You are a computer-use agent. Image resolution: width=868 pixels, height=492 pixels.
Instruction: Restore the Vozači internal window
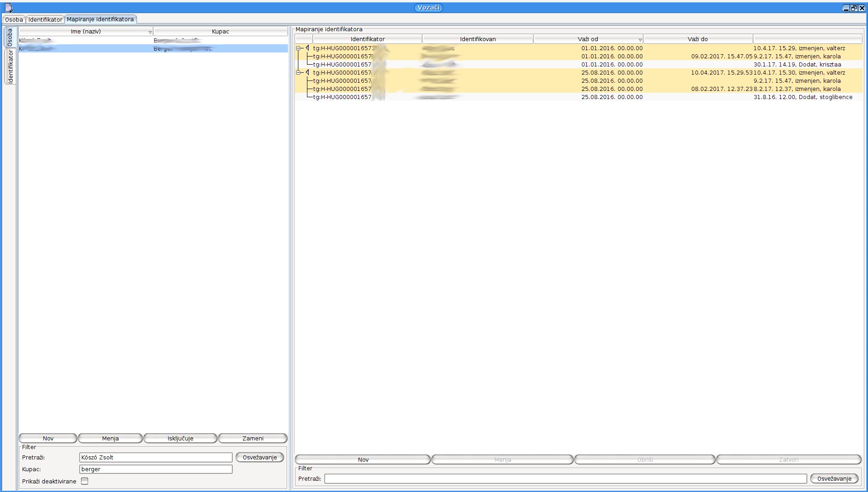[854, 8]
